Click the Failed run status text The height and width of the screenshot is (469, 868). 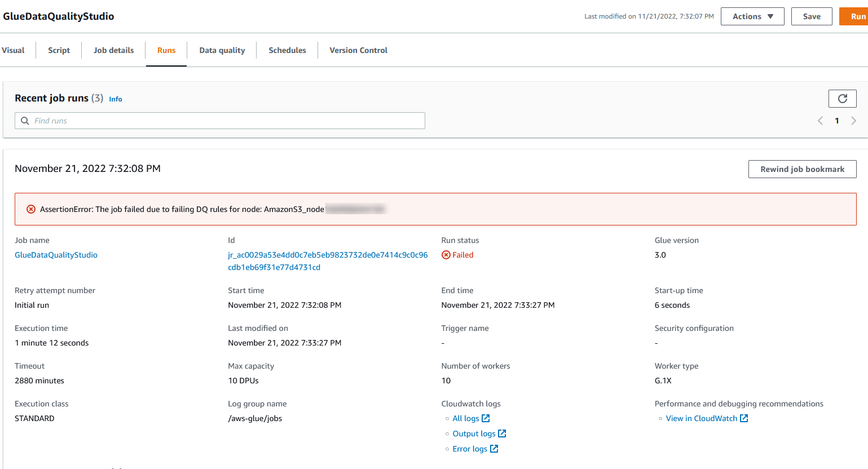(x=463, y=255)
